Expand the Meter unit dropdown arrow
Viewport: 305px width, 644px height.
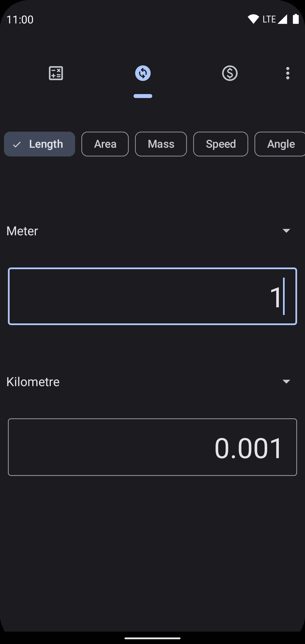click(286, 231)
